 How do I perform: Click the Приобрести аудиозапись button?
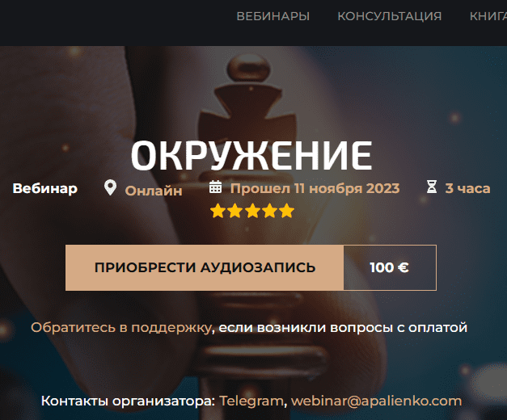(205, 267)
